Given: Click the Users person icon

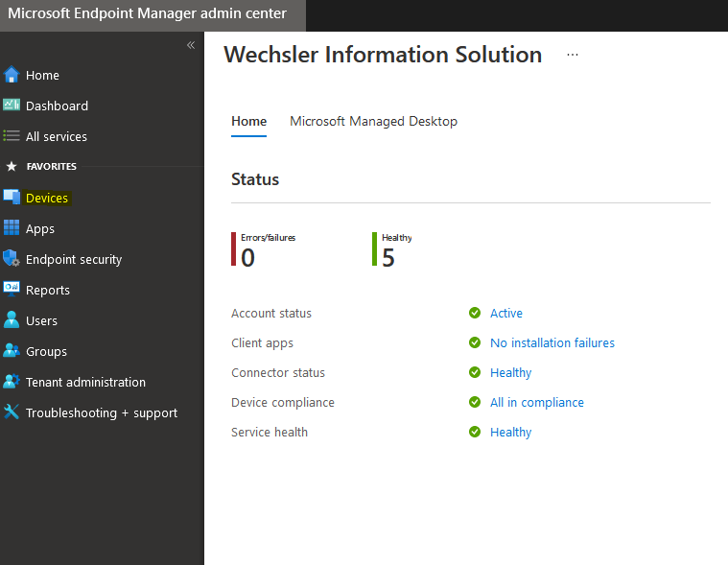Looking at the screenshot, I should click(12, 320).
